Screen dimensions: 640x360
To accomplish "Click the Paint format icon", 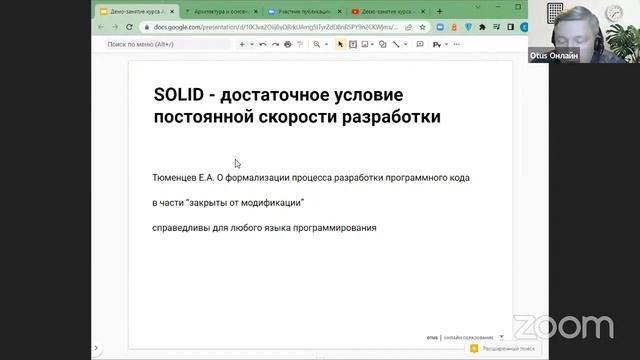I will (300, 44).
